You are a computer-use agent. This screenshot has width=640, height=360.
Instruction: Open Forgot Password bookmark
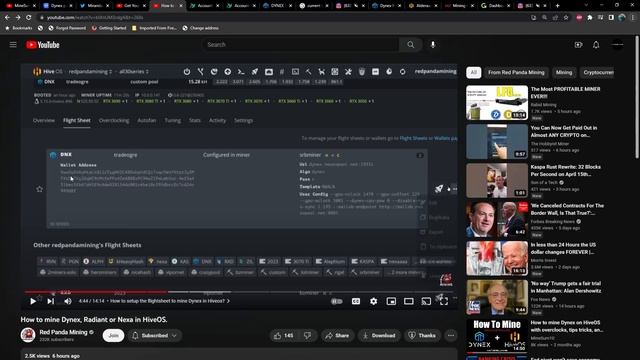[x=67, y=28]
